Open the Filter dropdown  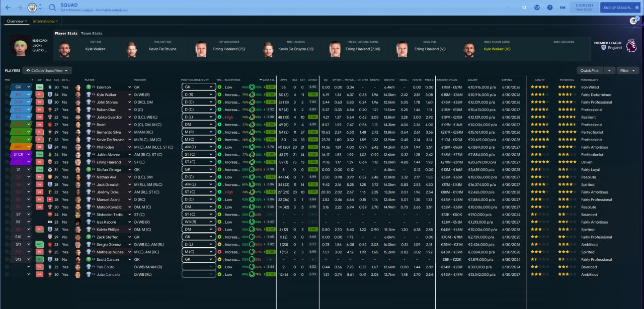point(627,71)
